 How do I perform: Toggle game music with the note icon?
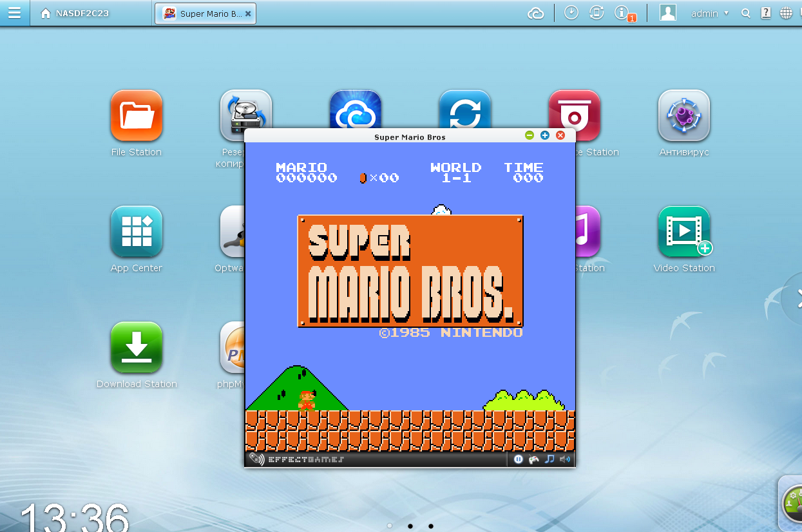tap(549, 459)
